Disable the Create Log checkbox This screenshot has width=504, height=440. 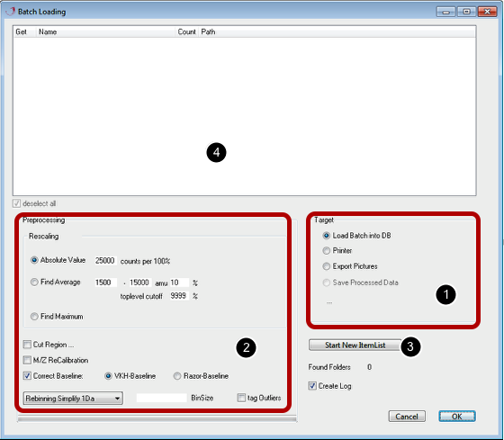[312, 386]
